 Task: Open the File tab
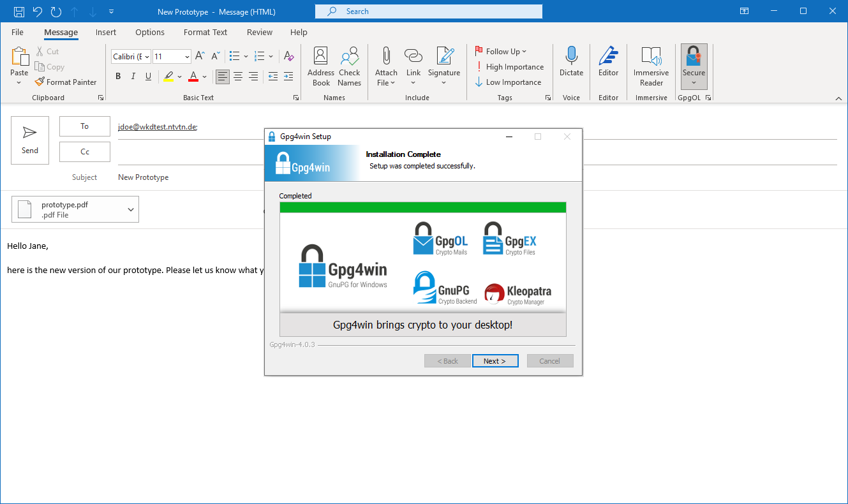click(18, 32)
